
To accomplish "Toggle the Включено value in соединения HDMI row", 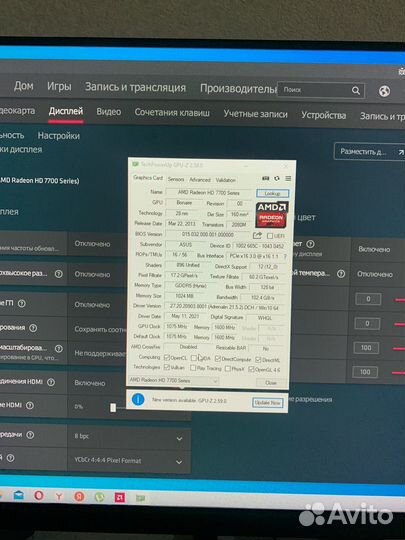I will pyautogui.click(x=90, y=383).
